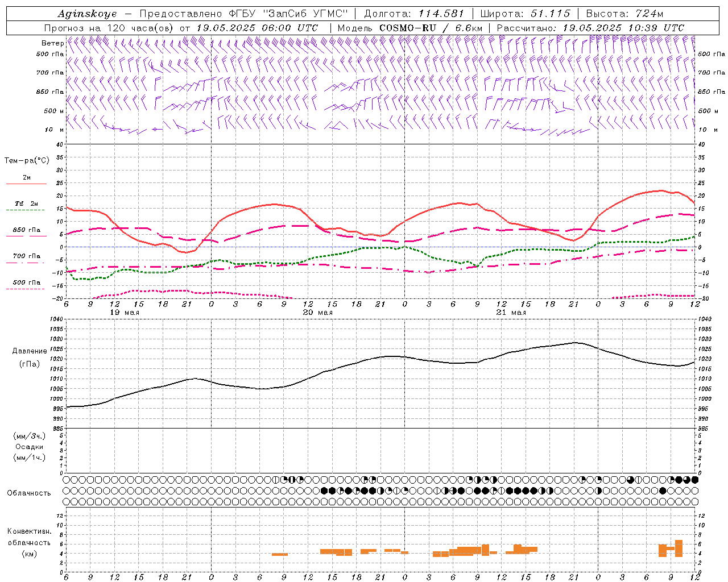728x582 pixels.
Task: Click the Давление pressure panel label
Action: pos(30,351)
